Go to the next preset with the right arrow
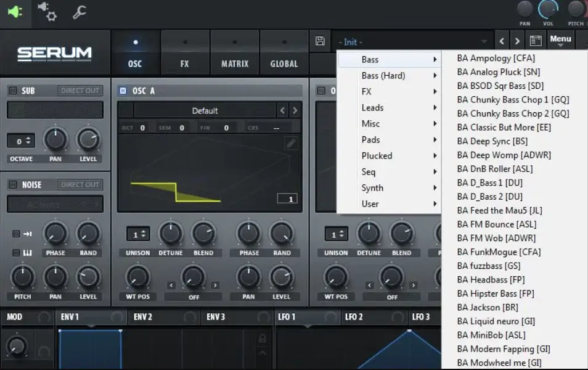Screen dimensions: 588x370 517,41
